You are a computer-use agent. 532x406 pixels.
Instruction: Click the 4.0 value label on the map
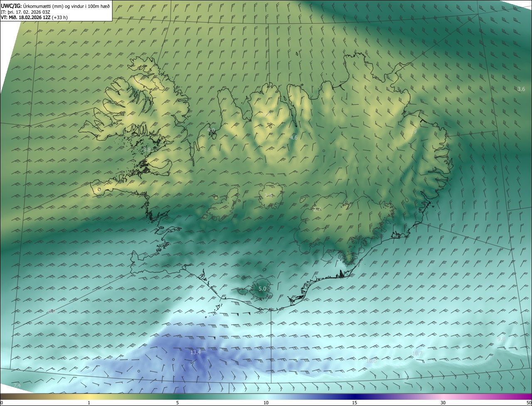coord(211,130)
